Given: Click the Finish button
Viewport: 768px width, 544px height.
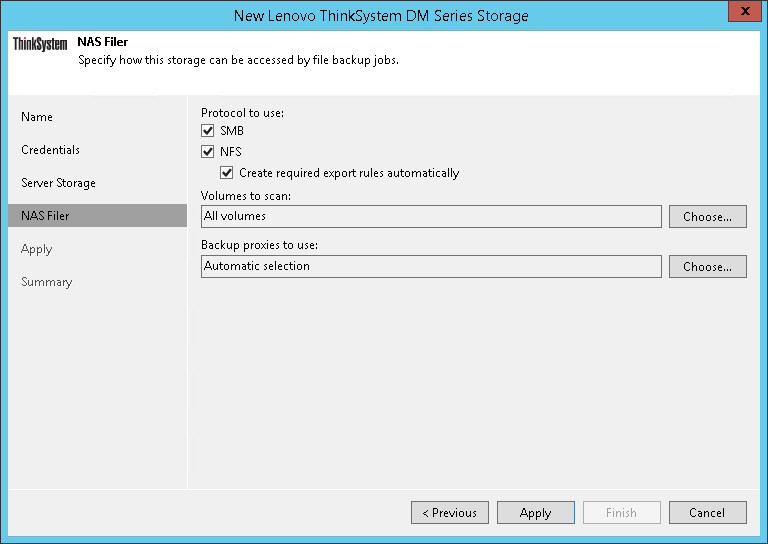Looking at the screenshot, I should tap(622, 513).
